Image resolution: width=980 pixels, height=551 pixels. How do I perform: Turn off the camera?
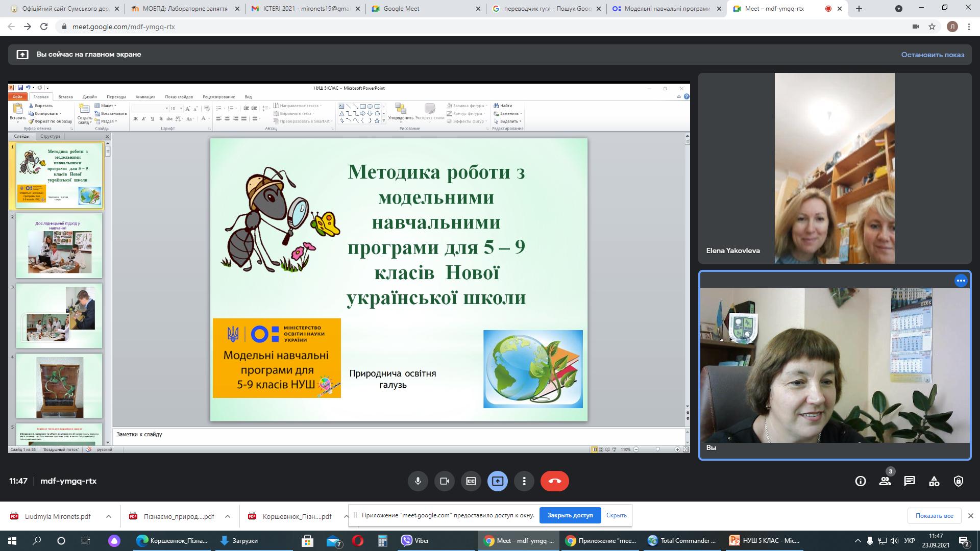[x=445, y=481]
